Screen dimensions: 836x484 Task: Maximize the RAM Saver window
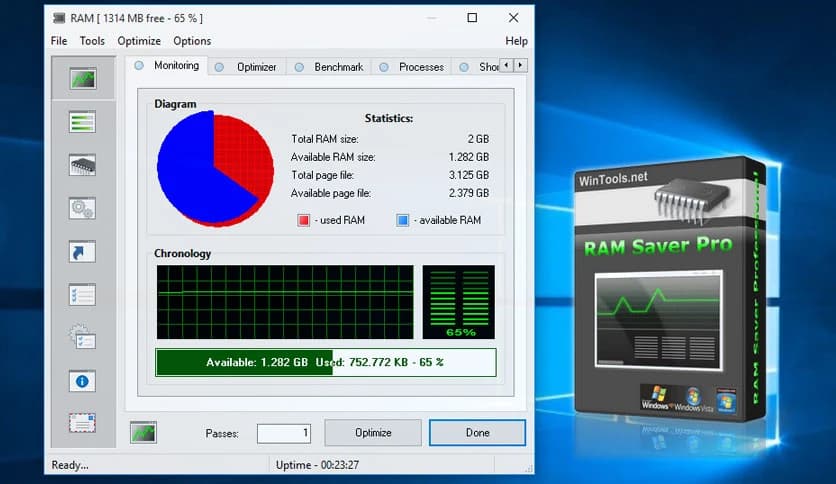pos(472,18)
